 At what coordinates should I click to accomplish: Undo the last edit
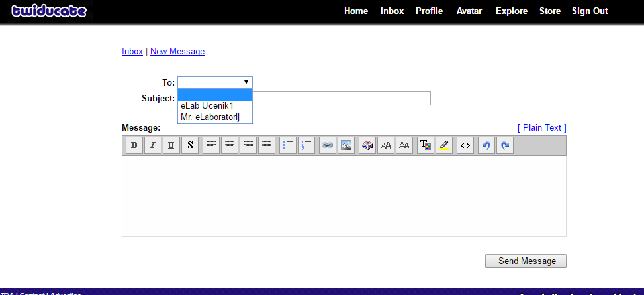pos(486,145)
